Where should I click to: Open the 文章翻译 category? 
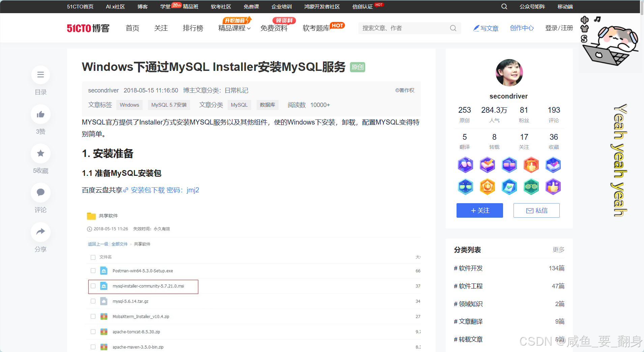coord(468,321)
